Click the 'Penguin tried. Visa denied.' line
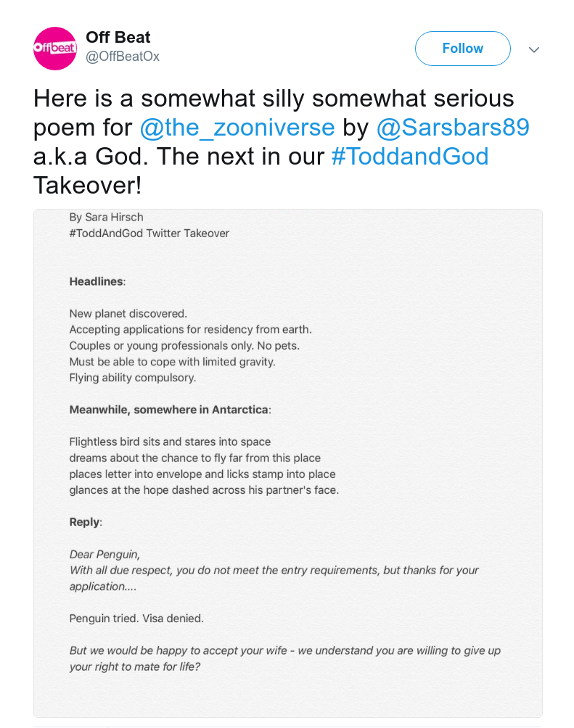 (136, 619)
